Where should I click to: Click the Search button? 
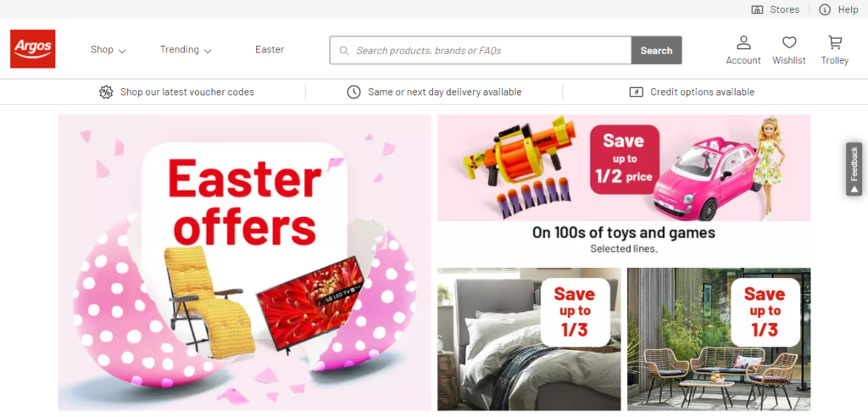coord(657,50)
